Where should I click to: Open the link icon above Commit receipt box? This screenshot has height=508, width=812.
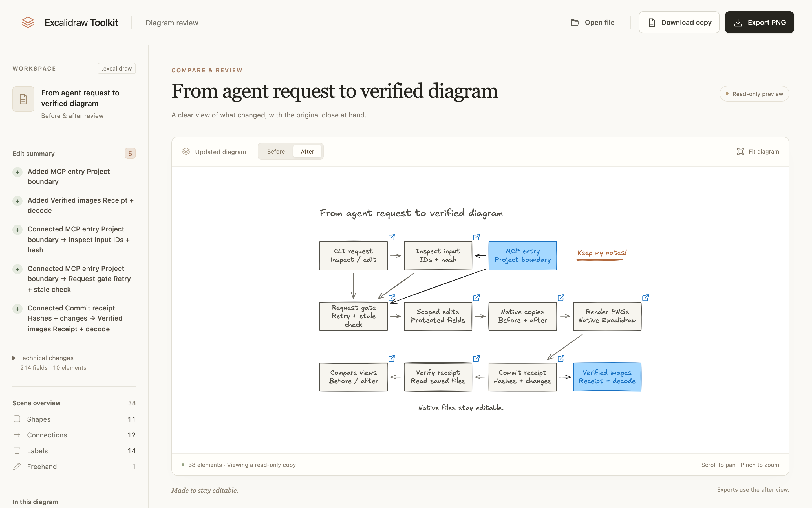pyautogui.click(x=561, y=358)
